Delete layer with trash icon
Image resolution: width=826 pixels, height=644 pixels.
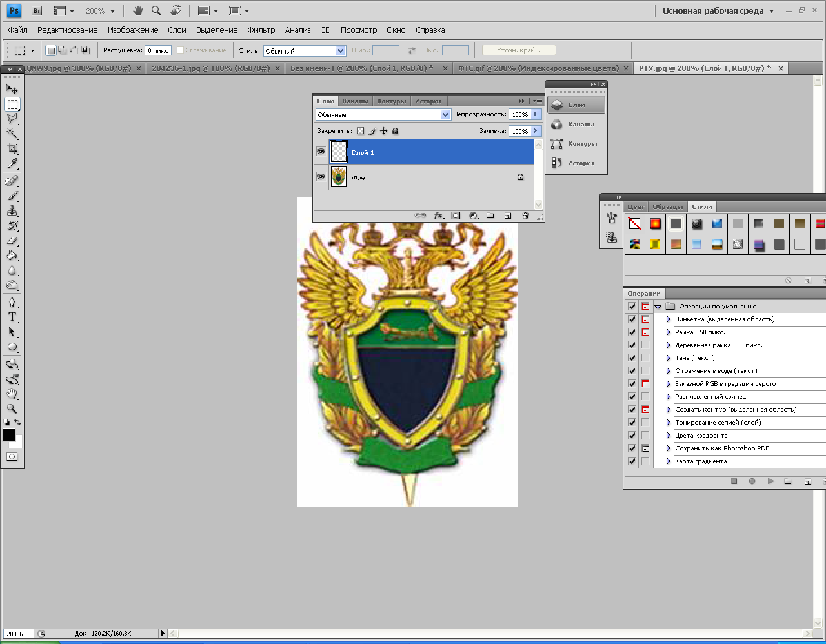pyautogui.click(x=525, y=216)
